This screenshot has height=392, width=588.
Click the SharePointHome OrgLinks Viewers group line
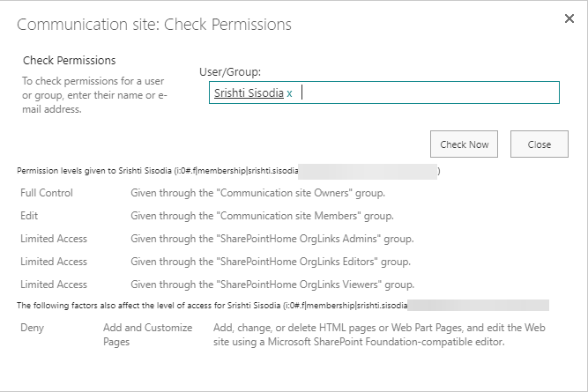[272, 284]
